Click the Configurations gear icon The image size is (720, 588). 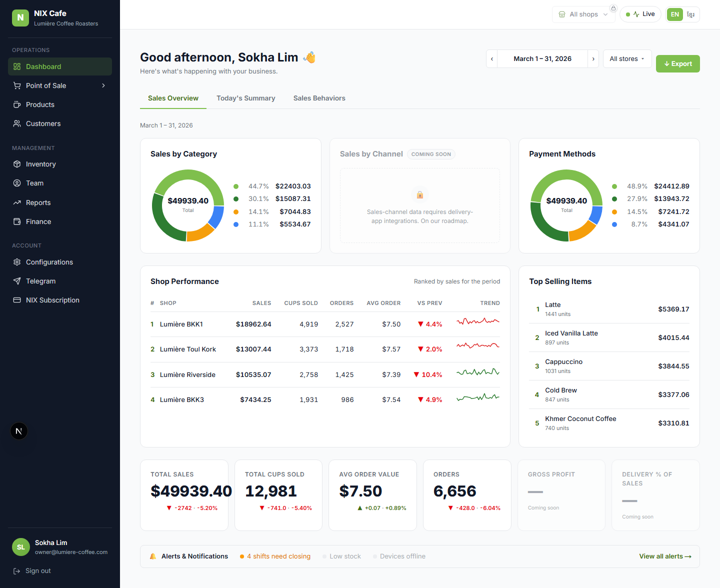(17, 262)
